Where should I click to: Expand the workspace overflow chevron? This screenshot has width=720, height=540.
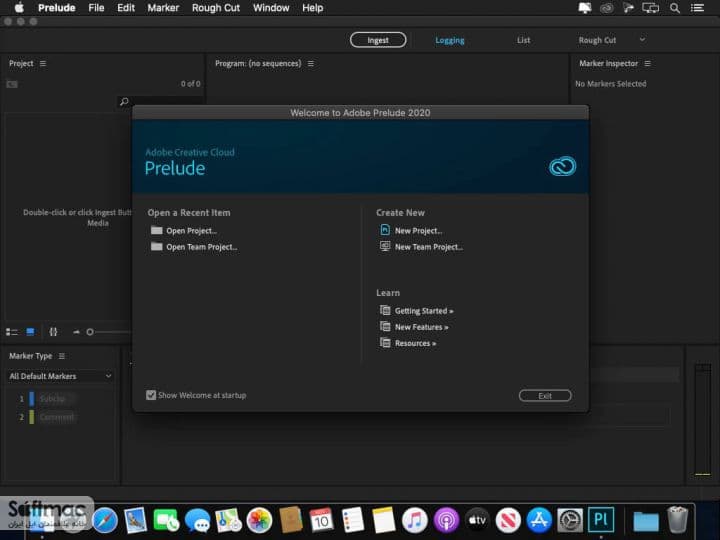(x=642, y=39)
